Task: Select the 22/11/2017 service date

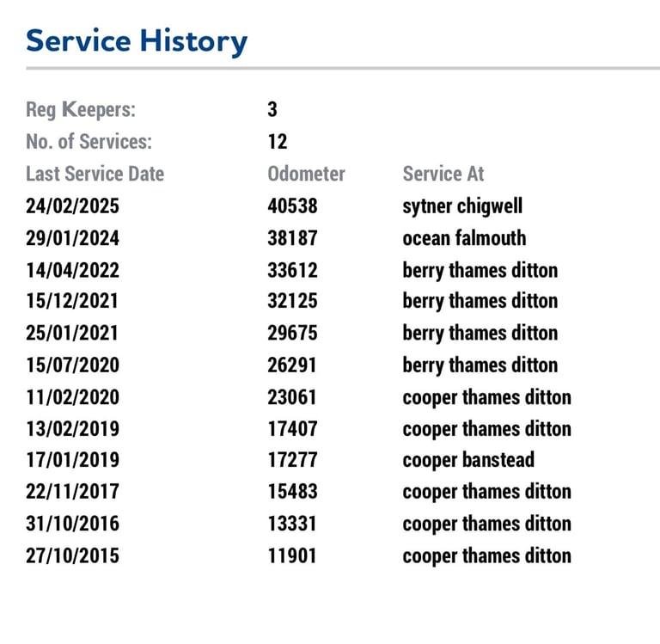Action: (x=73, y=492)
